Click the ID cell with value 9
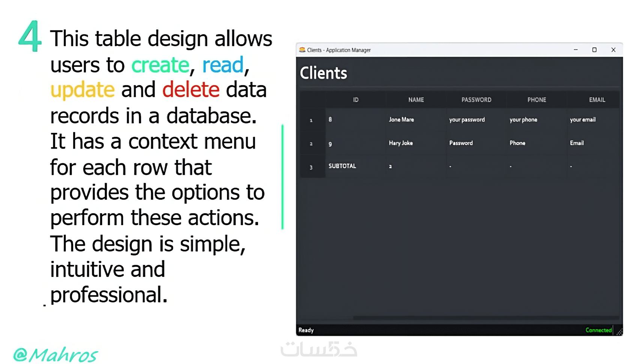638x364 pixels. click(356, 143)
